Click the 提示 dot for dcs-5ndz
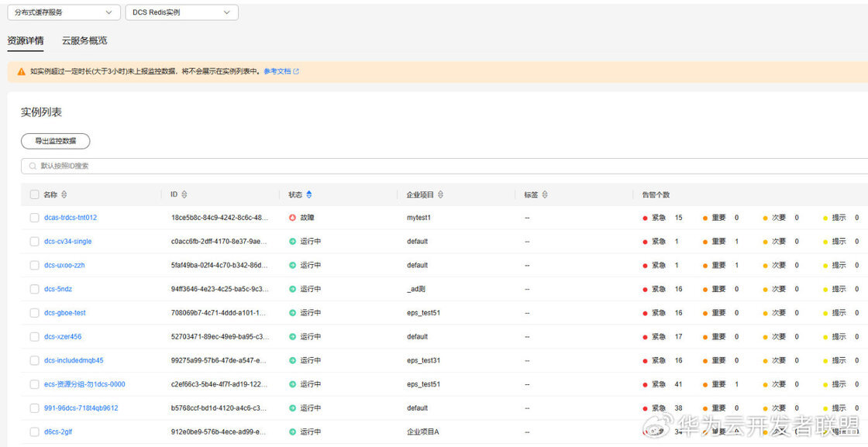The height and width of the screenshot is (447, 868). pos(825,289)
